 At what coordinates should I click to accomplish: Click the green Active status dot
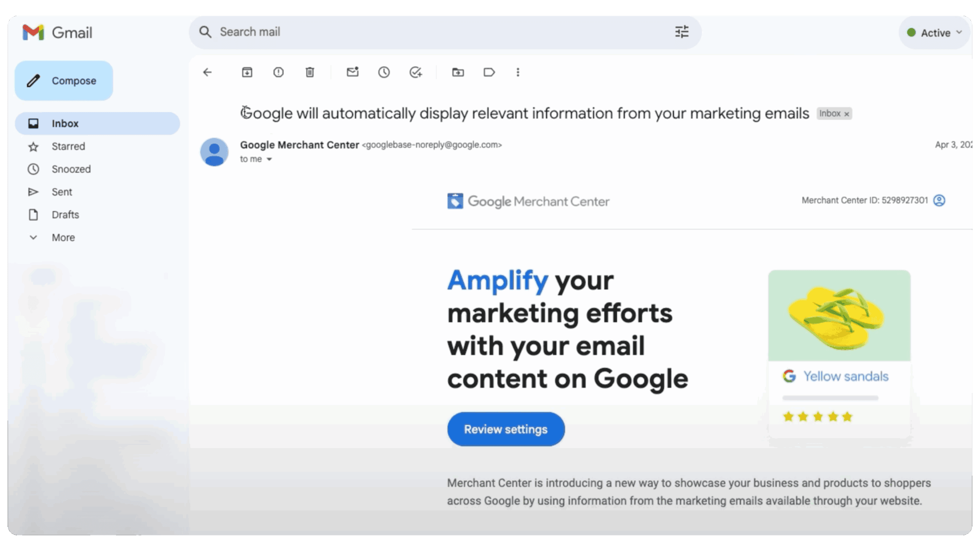coord(911,33)
